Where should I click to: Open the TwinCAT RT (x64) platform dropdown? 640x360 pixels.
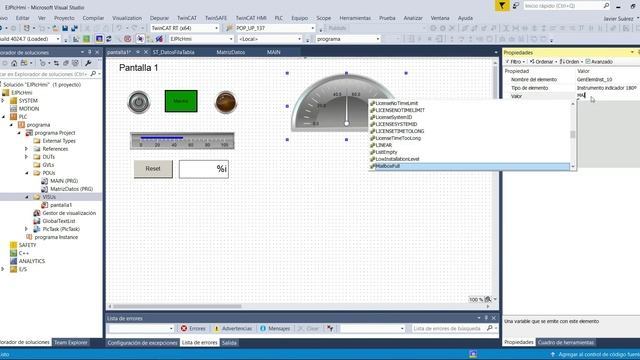pos(216,28)
